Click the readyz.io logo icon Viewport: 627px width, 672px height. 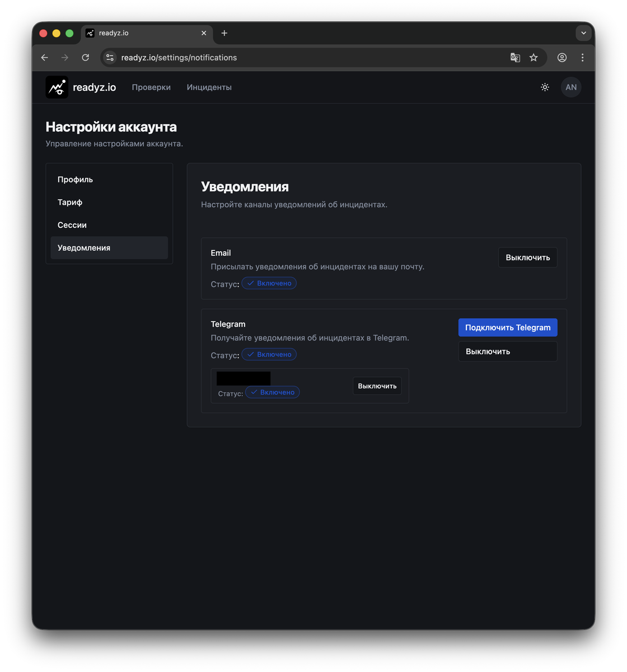[57, 87]
